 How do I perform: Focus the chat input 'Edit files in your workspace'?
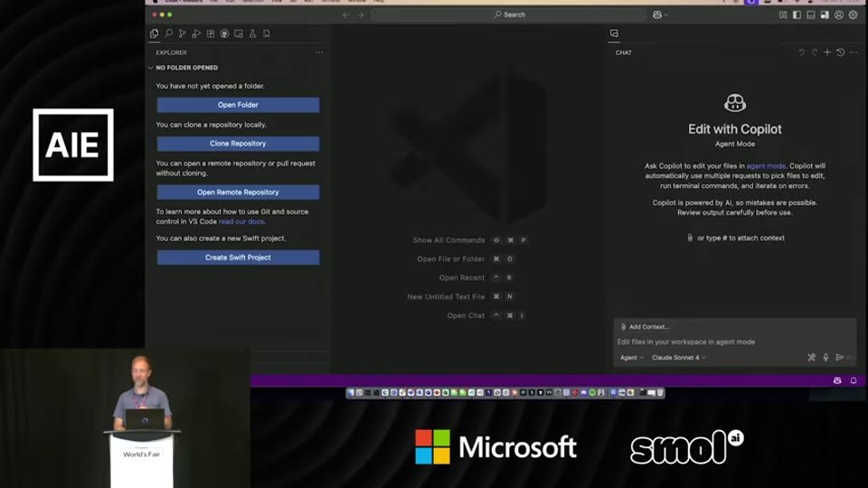point(734,342)
